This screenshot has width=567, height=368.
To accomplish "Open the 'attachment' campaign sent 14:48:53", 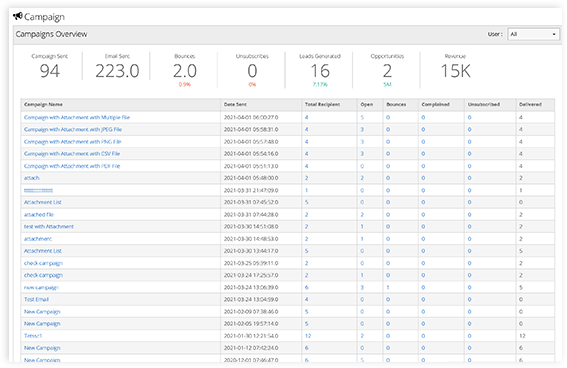I will pos(38,239).
